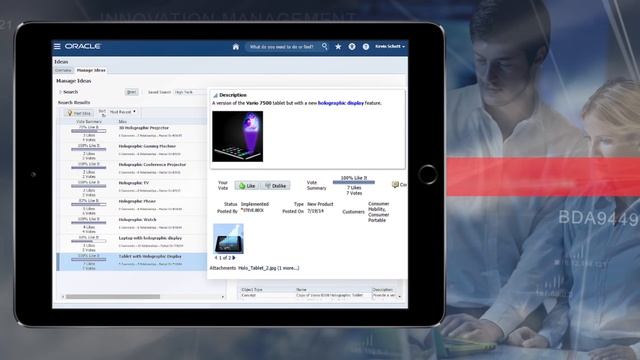Click the Name column header in relationships
640x360 pixels.
tap(301, 289)
